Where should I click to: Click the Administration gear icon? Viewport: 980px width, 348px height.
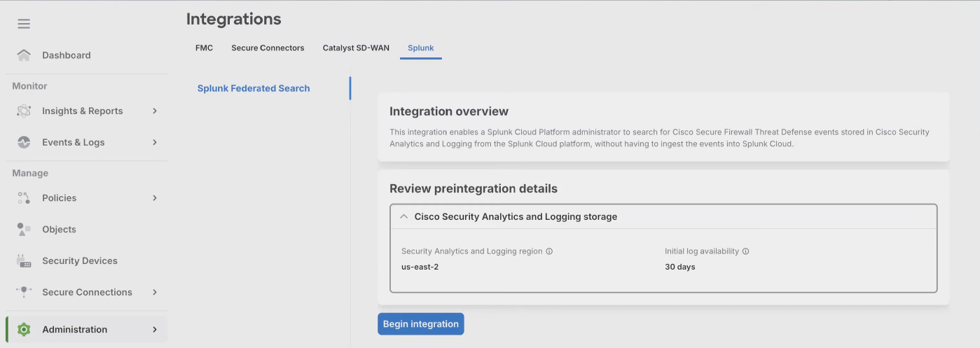tap(24, 329)
